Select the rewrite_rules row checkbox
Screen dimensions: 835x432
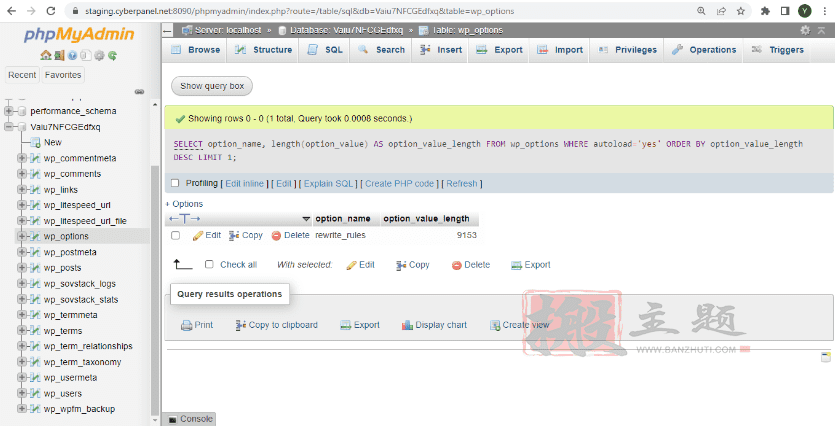coord(176,235)
